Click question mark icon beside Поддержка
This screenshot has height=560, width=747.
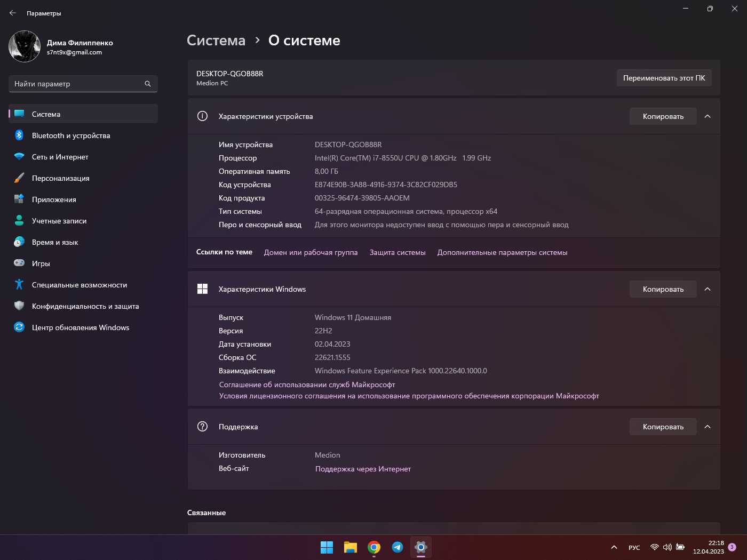[202, 426]
